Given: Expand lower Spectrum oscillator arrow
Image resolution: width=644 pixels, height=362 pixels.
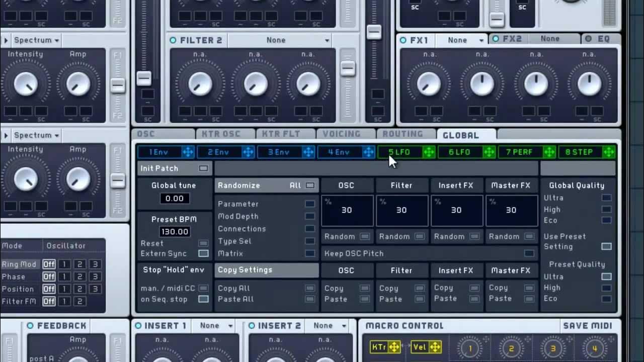Looking at the screenshot, I should tap(6, 135).
